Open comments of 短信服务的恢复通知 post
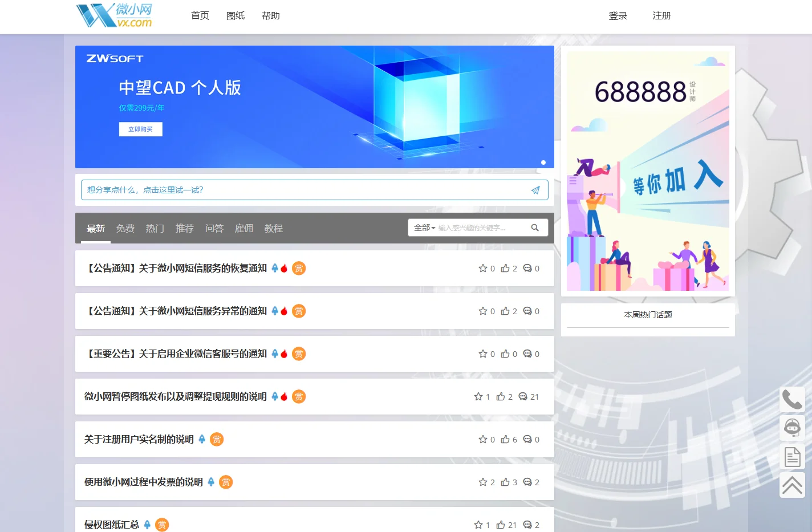 527,269
